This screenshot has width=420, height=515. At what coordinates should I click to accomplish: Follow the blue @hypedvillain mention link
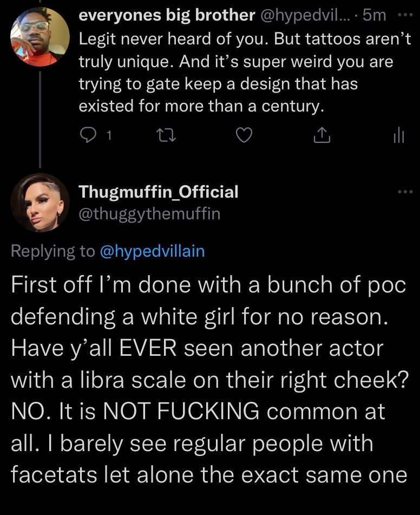(153, 251)
